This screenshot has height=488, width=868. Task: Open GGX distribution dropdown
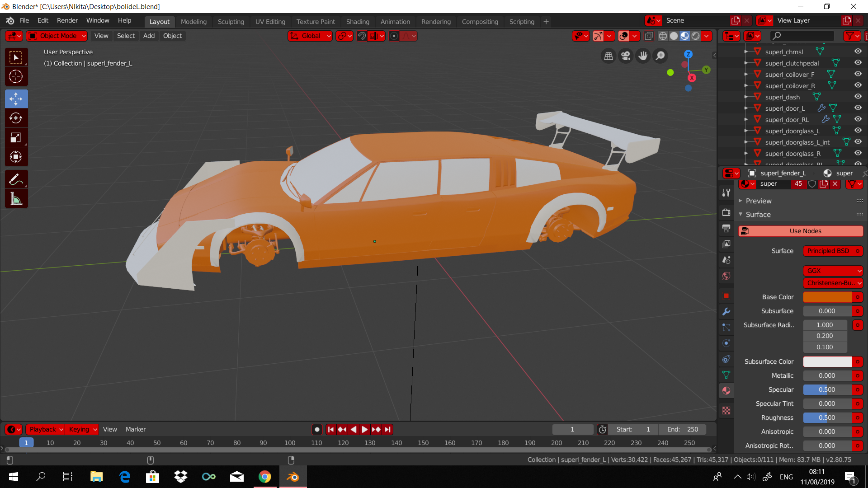click(x=833, y=270)
